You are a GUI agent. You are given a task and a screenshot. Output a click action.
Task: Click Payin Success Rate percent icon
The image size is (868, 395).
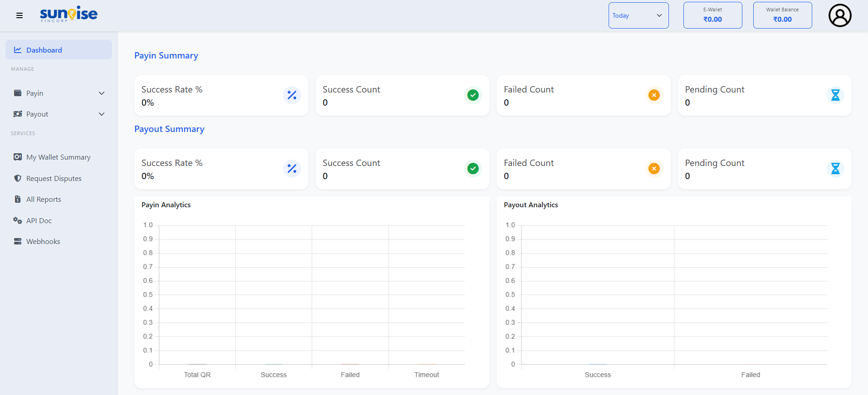point(292,95)
